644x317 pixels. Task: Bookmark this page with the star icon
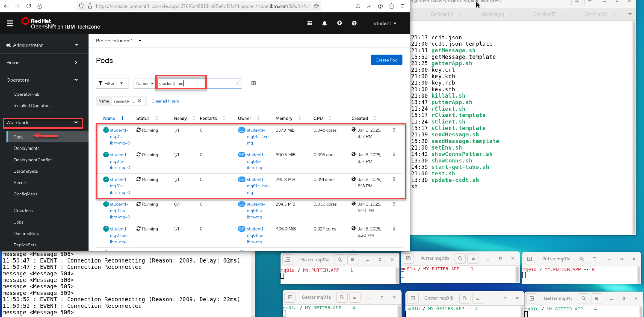[316, 6]
